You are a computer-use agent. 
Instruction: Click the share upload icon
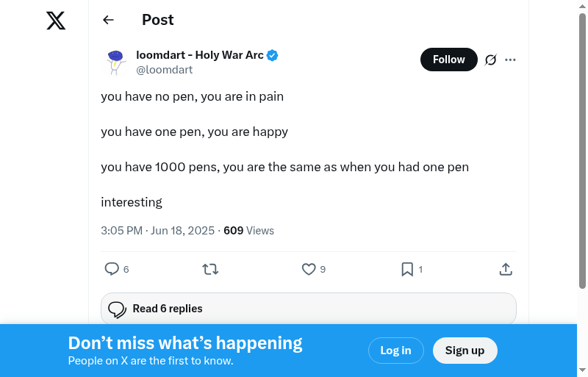click(x=506, y=269)
